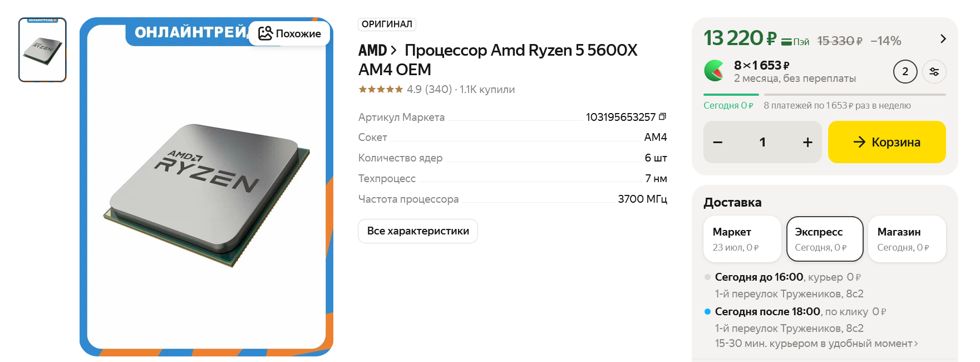Copy the article number 103195653257
980x362 pixels.
click(662, 117)
